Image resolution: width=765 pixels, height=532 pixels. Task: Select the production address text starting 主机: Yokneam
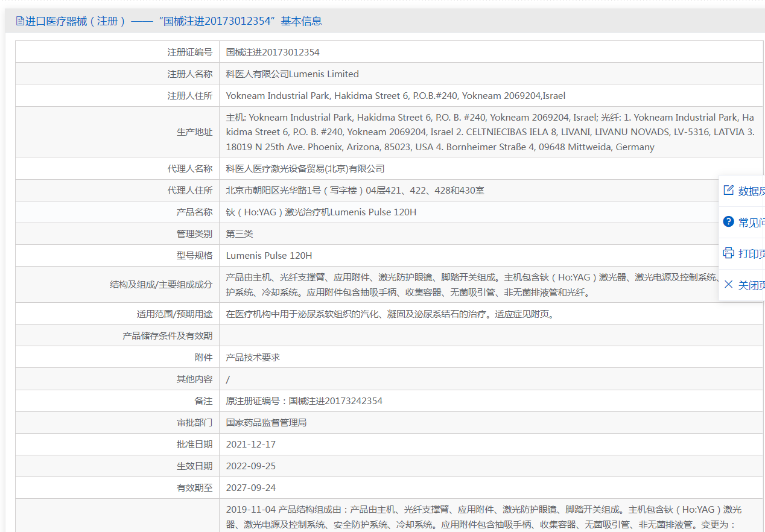coord(490,132)
